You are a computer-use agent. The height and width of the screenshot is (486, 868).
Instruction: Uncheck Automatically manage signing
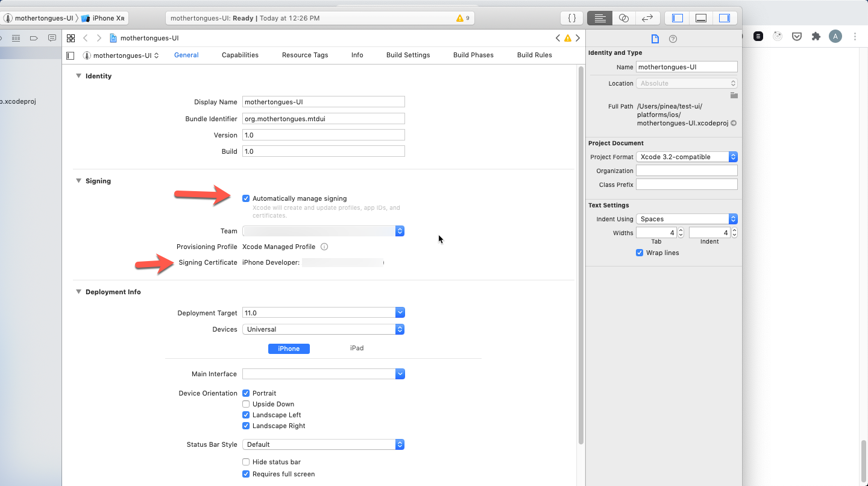click(246, 198)
